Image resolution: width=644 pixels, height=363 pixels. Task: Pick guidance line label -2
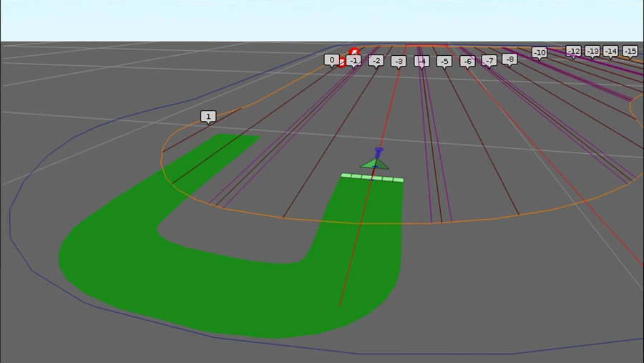click(376, 61)
